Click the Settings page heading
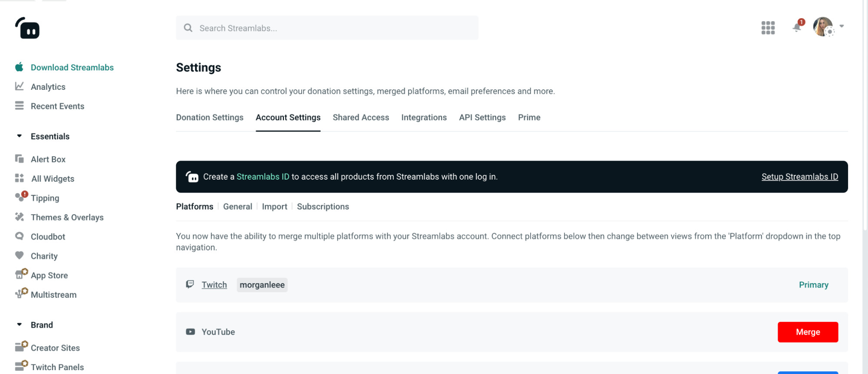The width and height of the screenshot is (868, 374). [x=198, y=68]
